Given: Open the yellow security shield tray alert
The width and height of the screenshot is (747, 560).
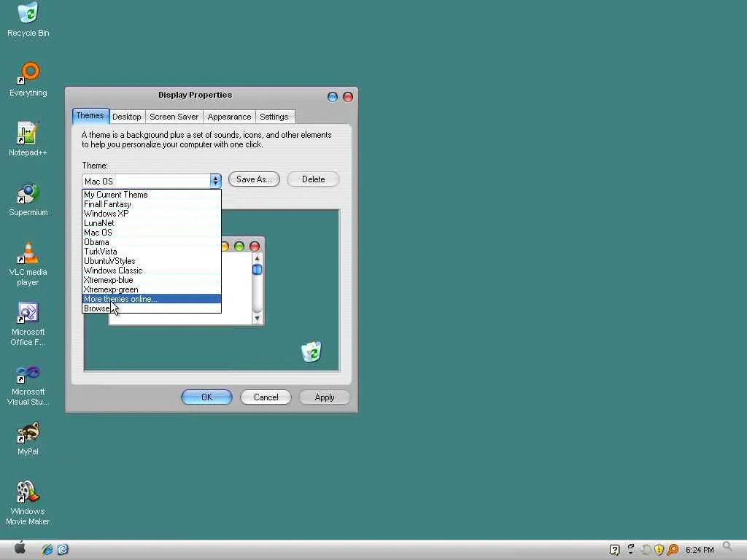Looking at the screenshot, I should click(659, 550).
